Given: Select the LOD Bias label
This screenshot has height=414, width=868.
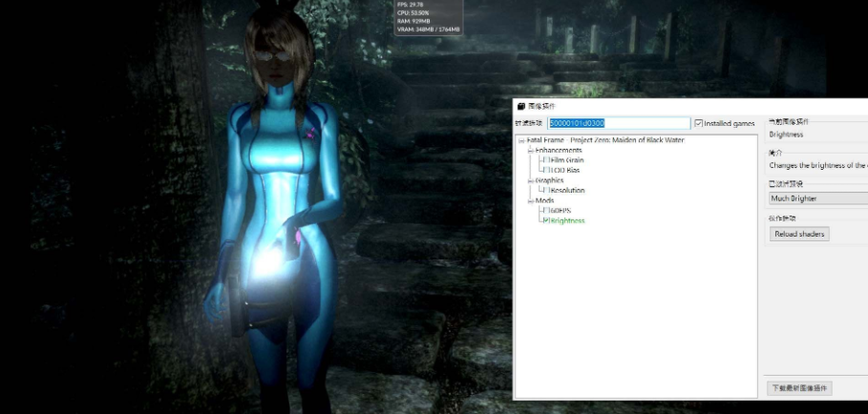Looking at the screenshot, I should (x=565, y=170).
